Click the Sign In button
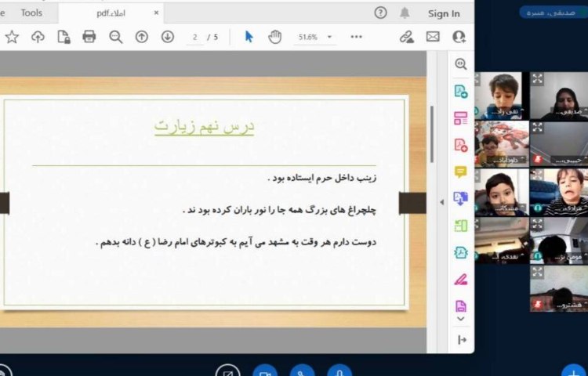Screen dimensions: 588x376 (444, 13)
